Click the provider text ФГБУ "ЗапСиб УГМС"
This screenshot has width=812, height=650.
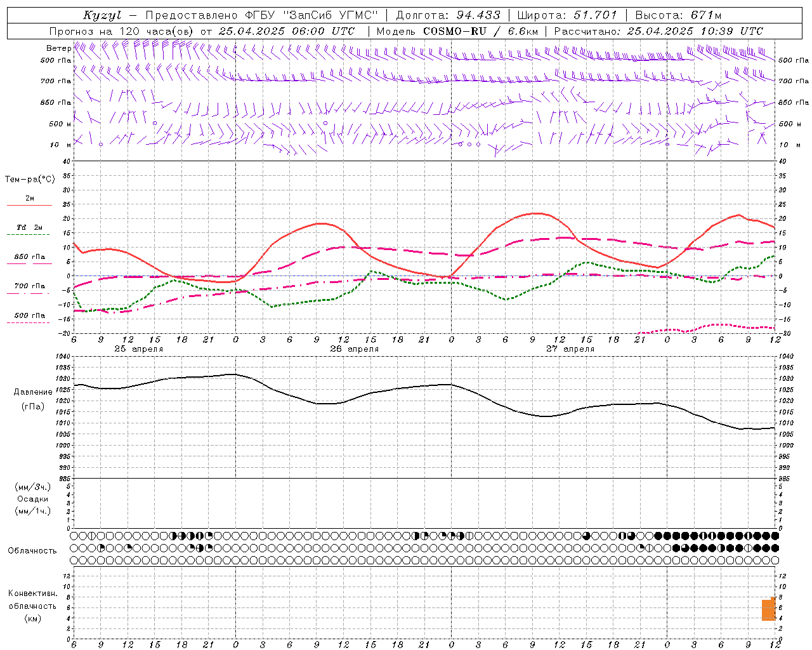pos(311,15)
